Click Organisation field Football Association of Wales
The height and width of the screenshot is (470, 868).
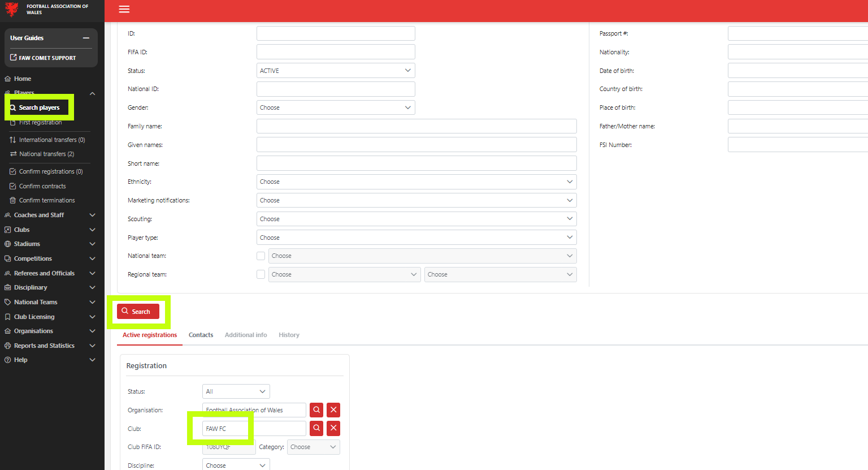[254, 410]
